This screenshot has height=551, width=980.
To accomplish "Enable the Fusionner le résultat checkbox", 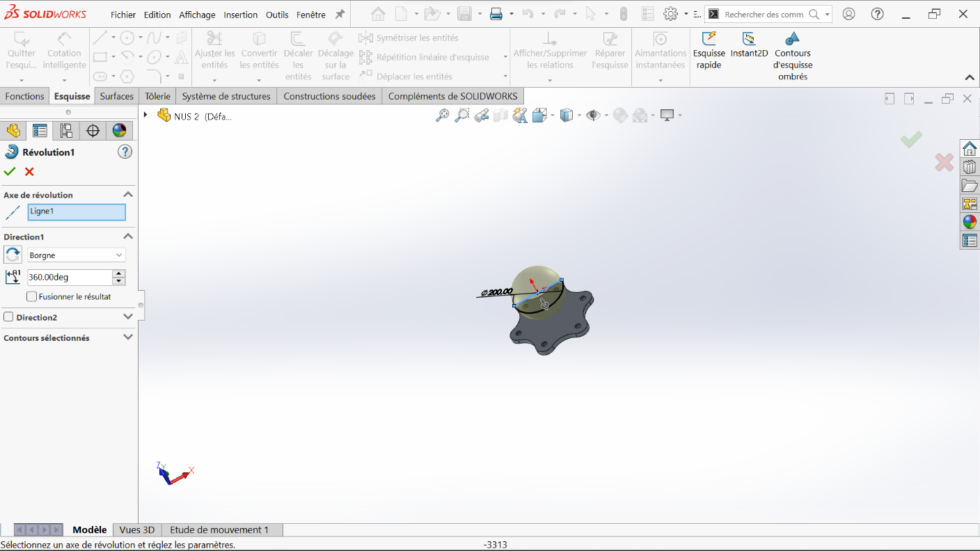I will [32, 296].
